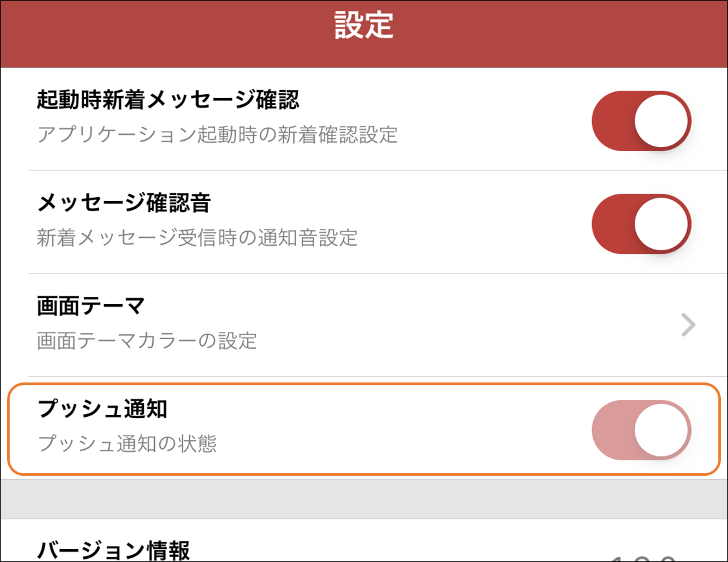
Task: Tap the 画面テーマカラーの設定 description text
Action: [147, 341]
